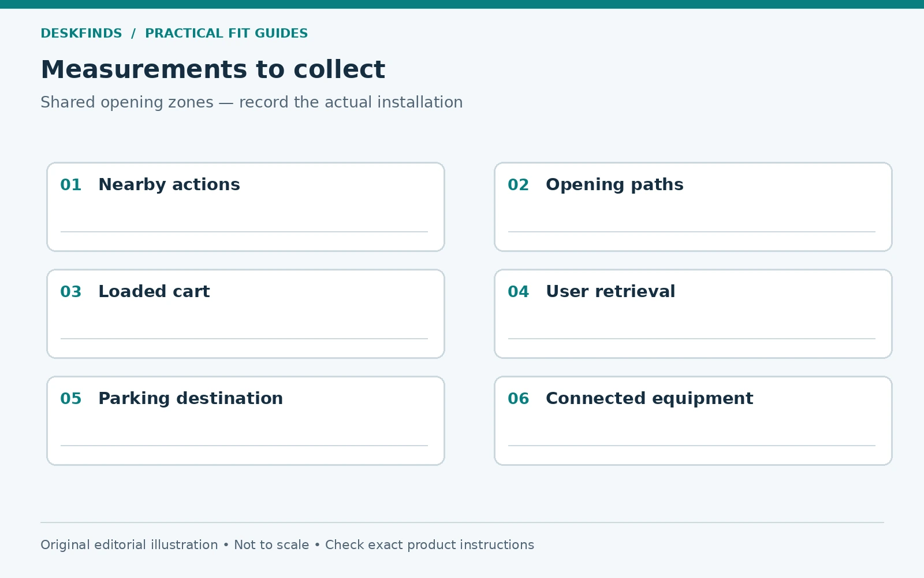Click the Shared opening zones subtitle
Image resolution: width=924 pixels, height=578 pixels.
click(x=252, y=102)
